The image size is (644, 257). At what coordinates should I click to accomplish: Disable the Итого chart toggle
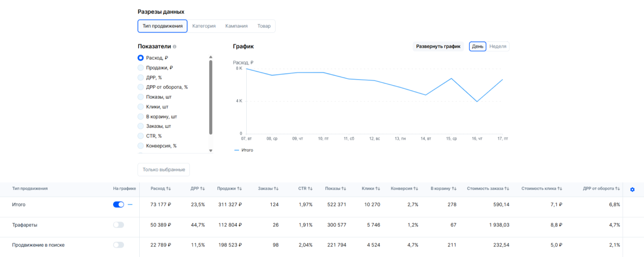click(118, 204)
